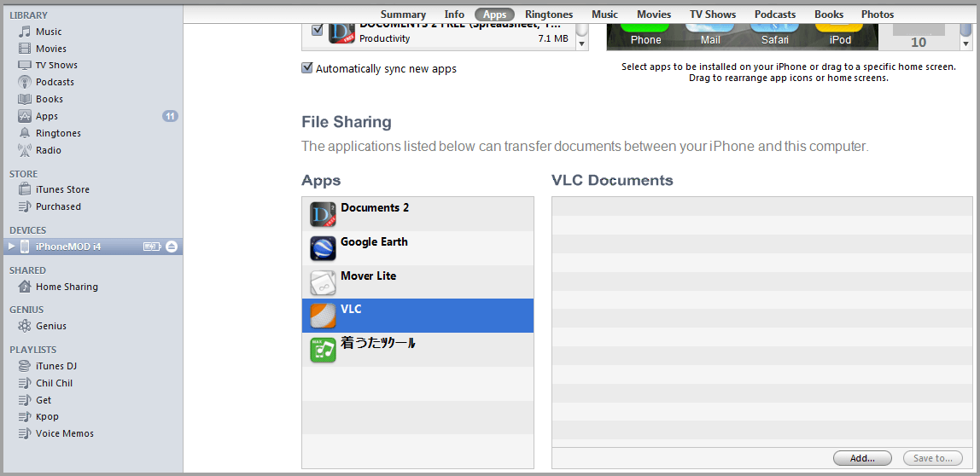Expand the iPhoneMOD i4 device triangle
Viewport: 980px width, 476px height.
point(11,247)
